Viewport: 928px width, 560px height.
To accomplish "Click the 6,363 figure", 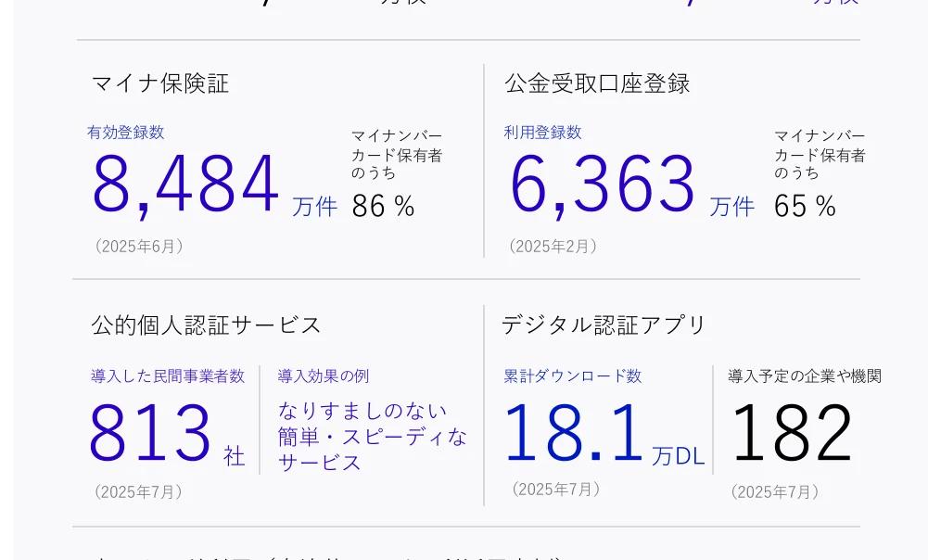I will click(603, 185).
